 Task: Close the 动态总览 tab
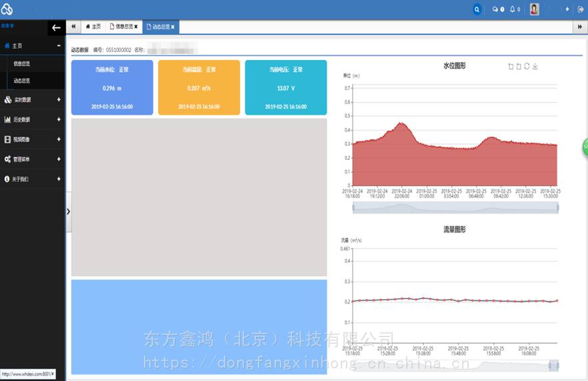[173, 27]
